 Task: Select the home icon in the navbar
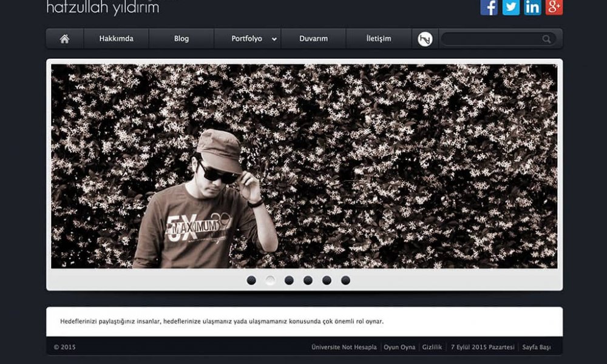point(64,38)
